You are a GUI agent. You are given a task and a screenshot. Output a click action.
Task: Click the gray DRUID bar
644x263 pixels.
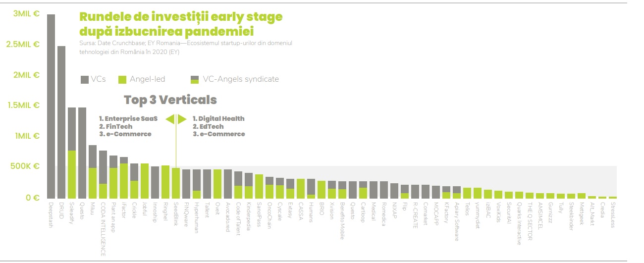click(61, 122)
